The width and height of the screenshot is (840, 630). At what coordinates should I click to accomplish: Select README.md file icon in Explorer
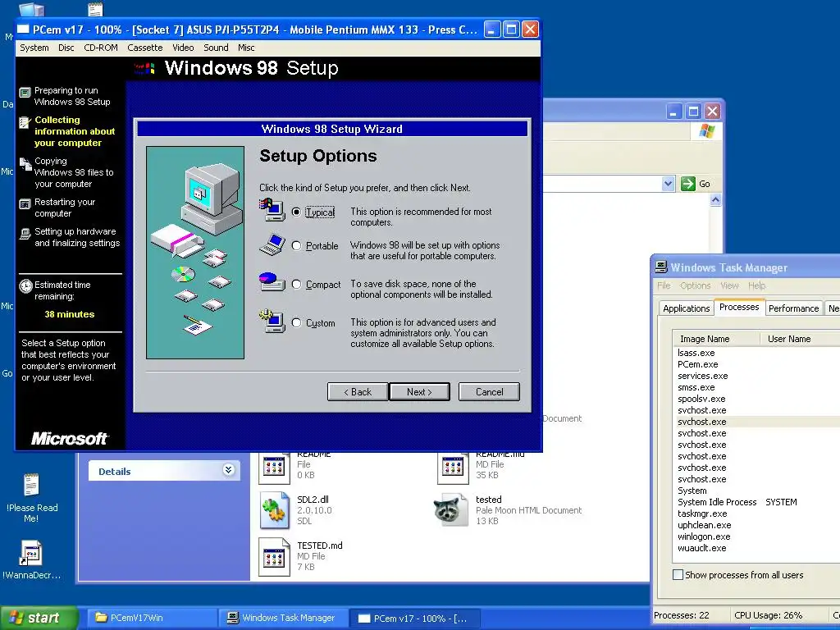(453, 467)
